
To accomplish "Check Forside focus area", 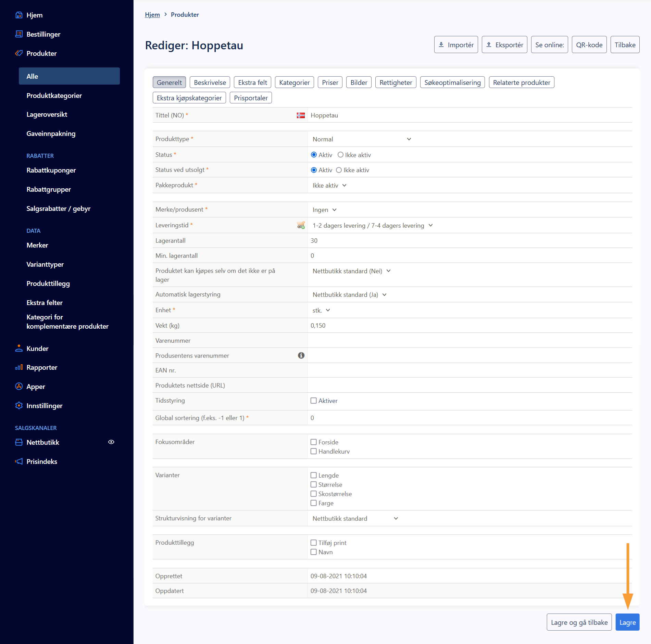I will [313, 442].
